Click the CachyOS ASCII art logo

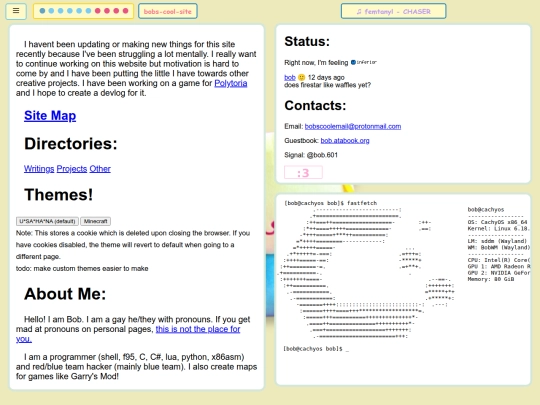pos(367,273)
